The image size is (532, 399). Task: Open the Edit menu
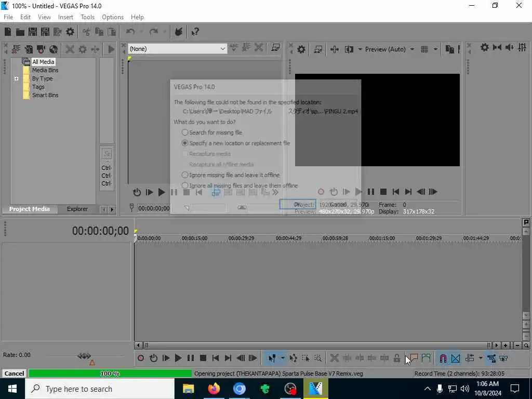[x=25, y=17]
